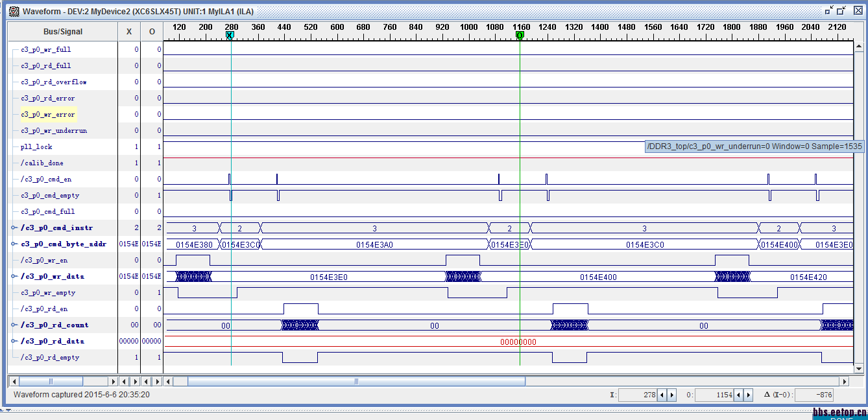Click the X cursor value column header
868x420 pixels.
[129, 31]
